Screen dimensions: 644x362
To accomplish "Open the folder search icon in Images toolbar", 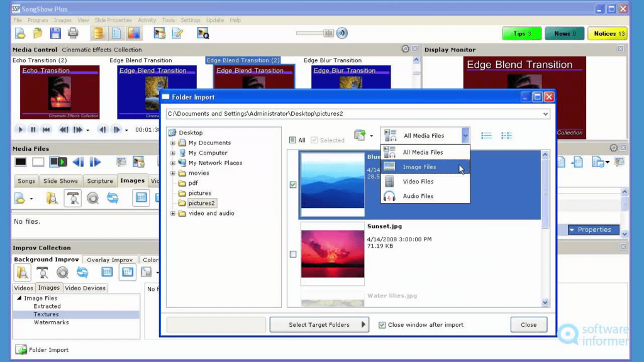I will [x=50, y=197].
